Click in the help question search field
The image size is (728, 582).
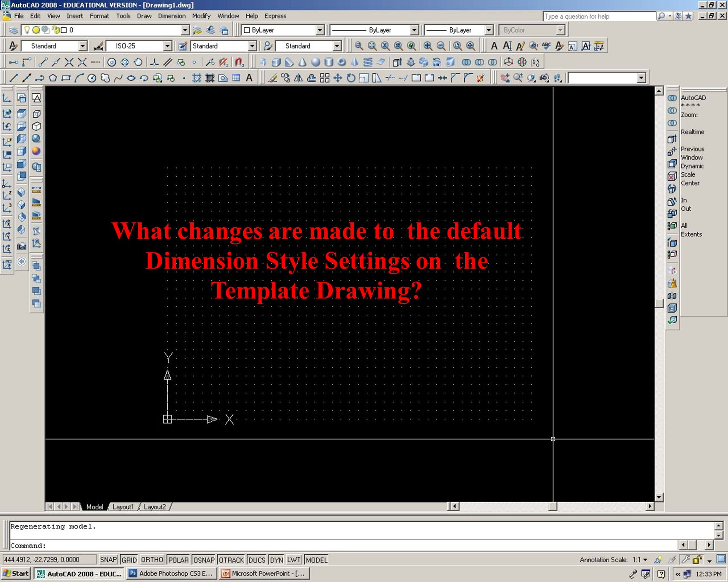(x=599, y=16)
